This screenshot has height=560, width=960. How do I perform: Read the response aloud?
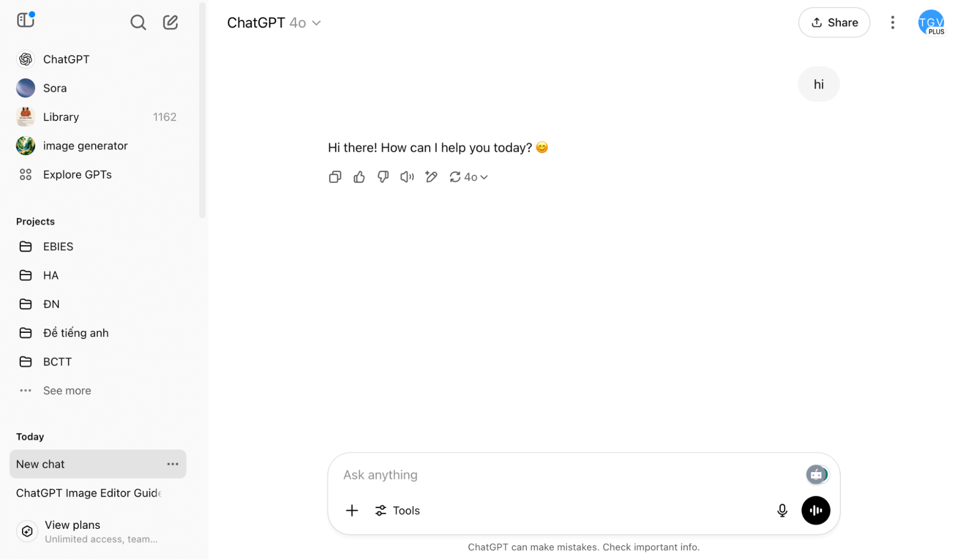coord(407,177)
